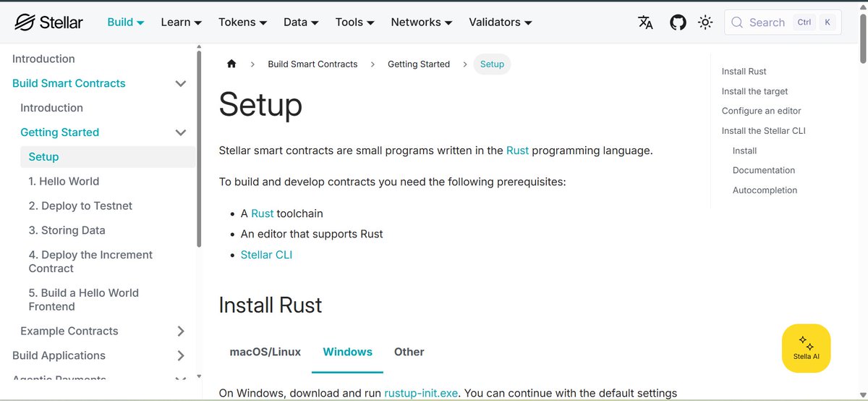
Task: Expand the Build Applications chevron
Action: (x=181, y=355)
